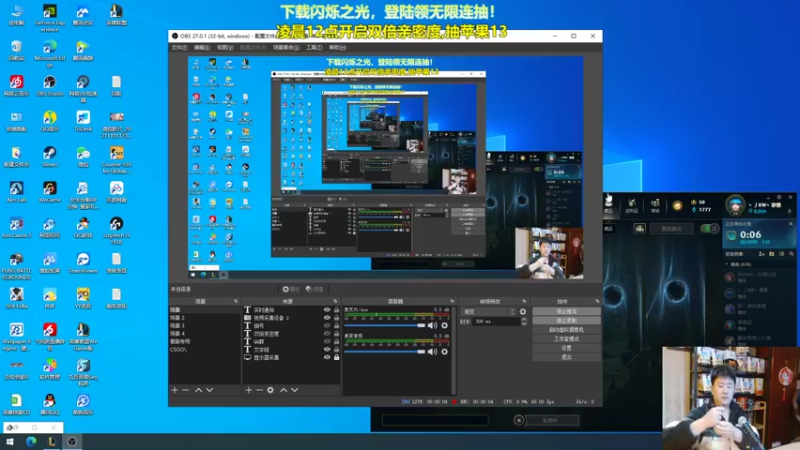Remove the selected scene with the minus button
Image resolution: width=800 pixels, height=450 pixels.
185,390
